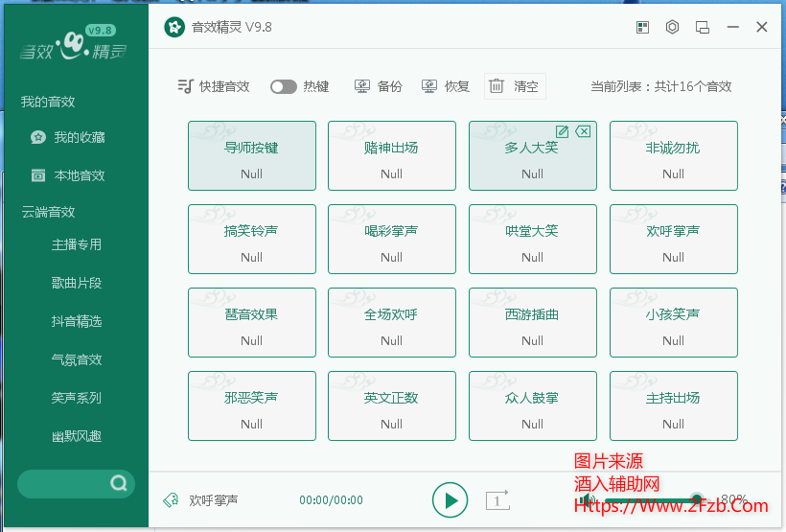
Task: Play the 喝彩掌声 sound card
Action: 392,240
